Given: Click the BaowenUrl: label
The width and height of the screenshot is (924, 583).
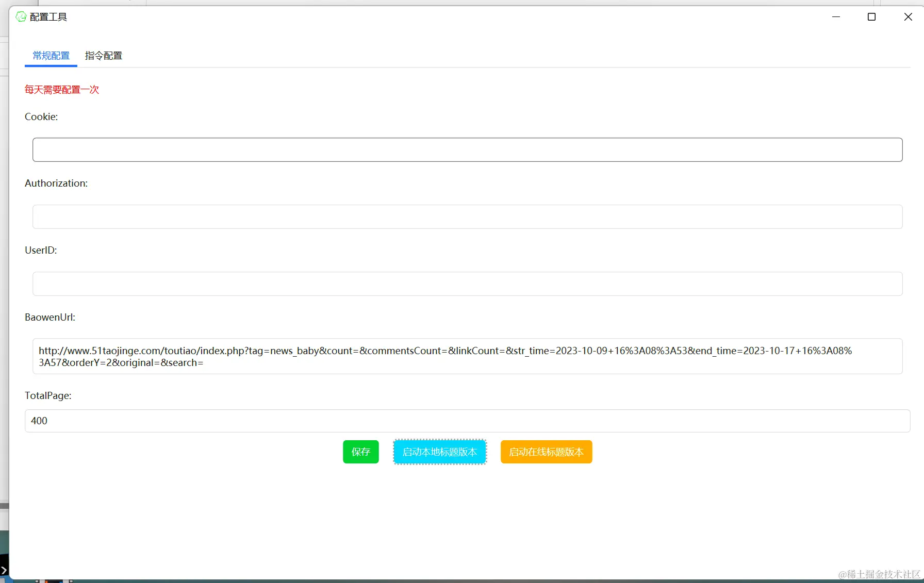Looking at the screenshot, I should pos(50,318).
